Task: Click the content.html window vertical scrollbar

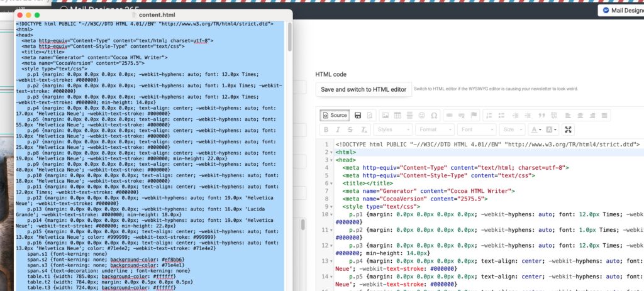Action: point(289,36)
